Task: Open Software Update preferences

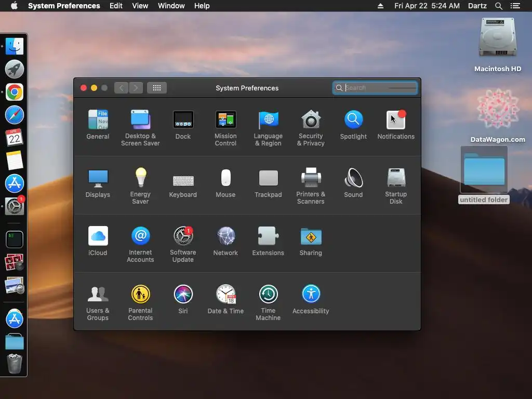Action: point(183,244)
